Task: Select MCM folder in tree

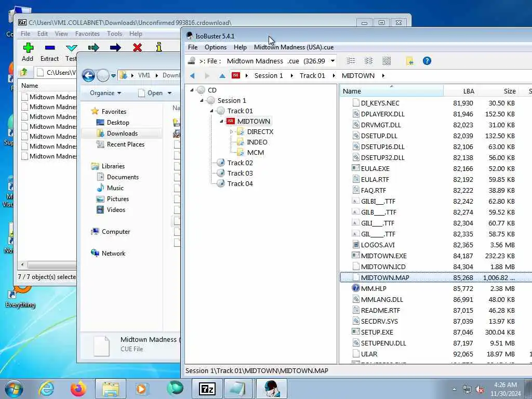Action: pyautogui.click(x=255, y=152)
